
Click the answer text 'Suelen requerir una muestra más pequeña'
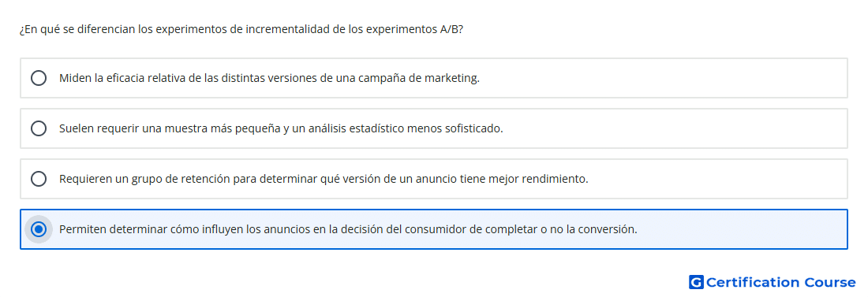coord(281,129)
